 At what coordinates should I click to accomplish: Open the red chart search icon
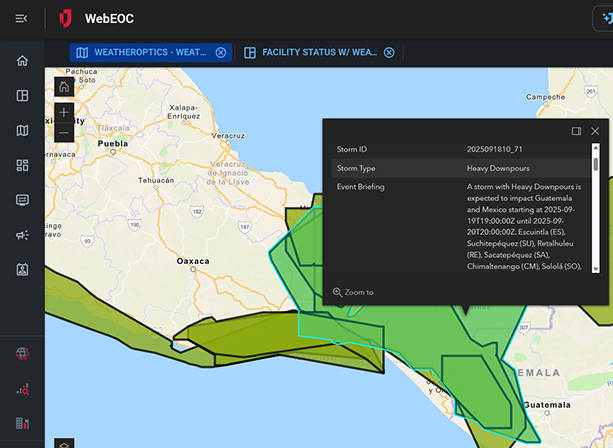(22, 388)
